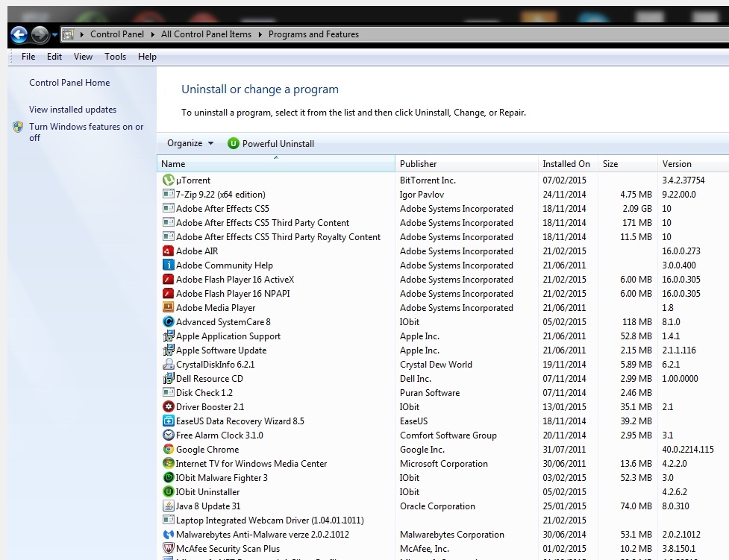
Task: Go to Control Panel Home
Action: point(69,83)
